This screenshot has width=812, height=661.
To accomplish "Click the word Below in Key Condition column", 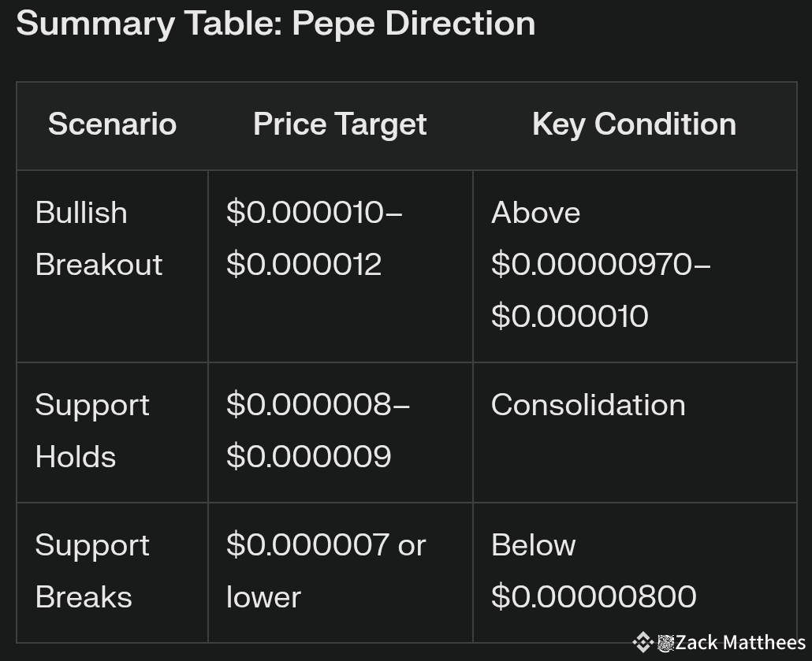I will (x=533, y=545).
